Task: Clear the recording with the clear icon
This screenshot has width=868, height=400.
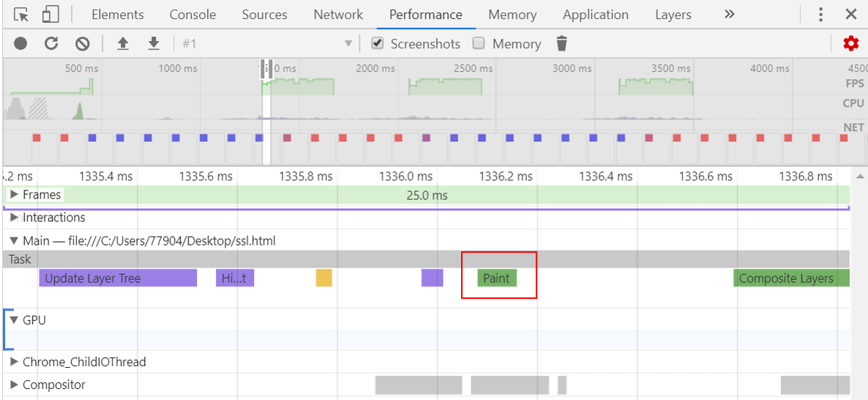Action: coord(82,44)
